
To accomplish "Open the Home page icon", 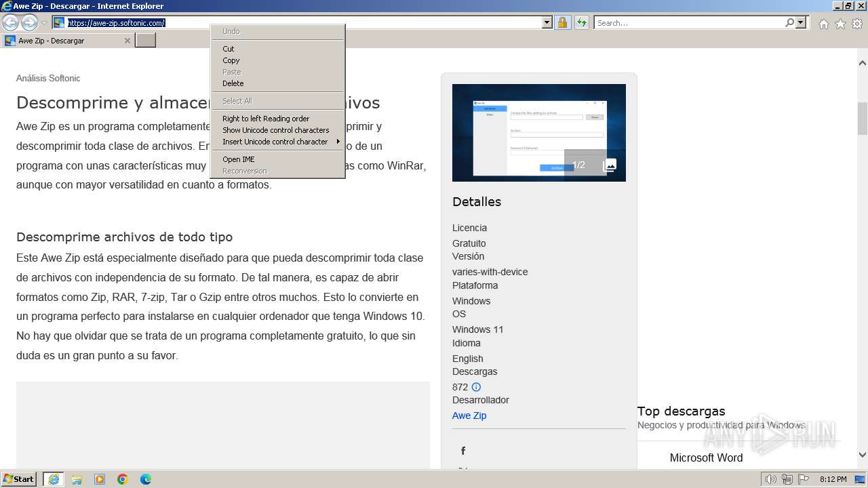I will [x=823, y=24].
